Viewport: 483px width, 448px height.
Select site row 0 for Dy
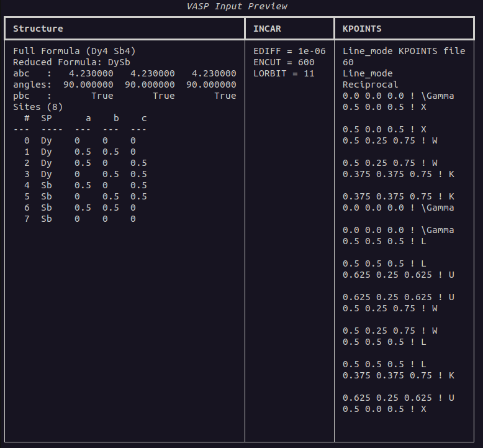(80, 140)
